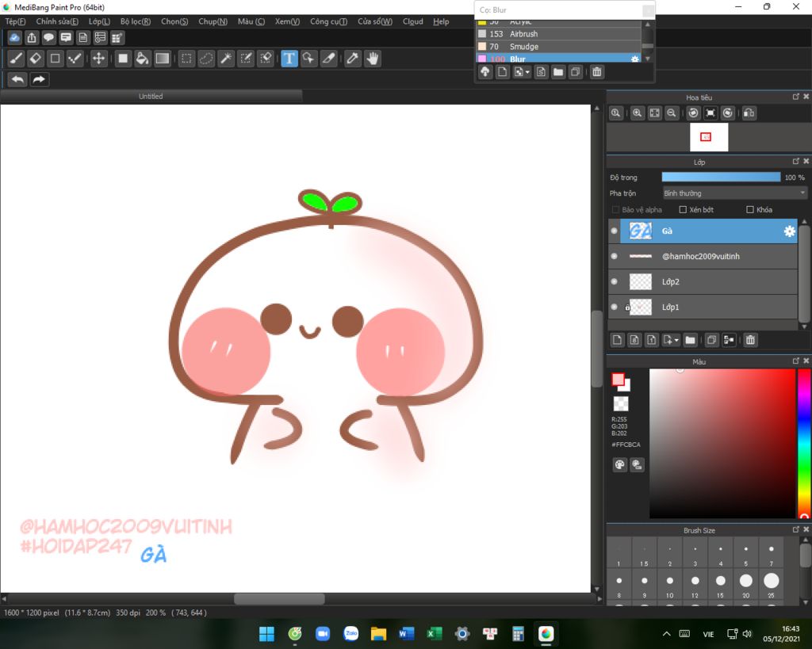Screen dimensions: 812x649
Task: Select the Airbrush brush
Action: (558, 33)
